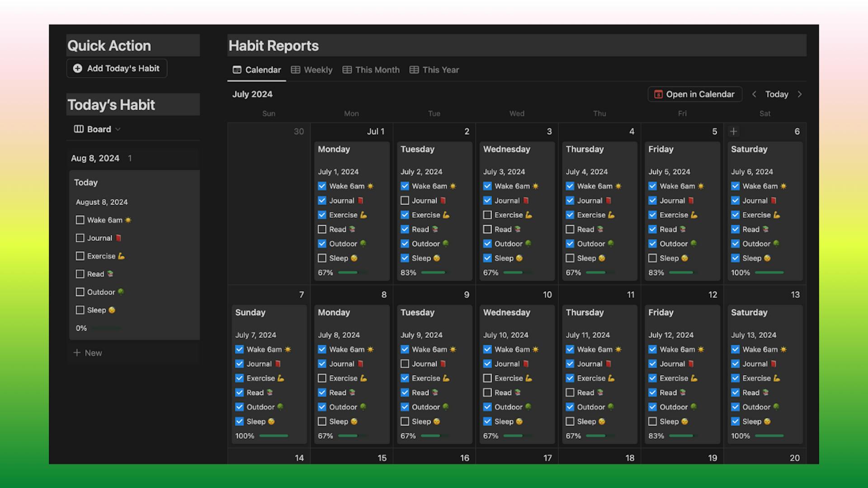Check the Wake 6am habit for August 8

(x=80, y=220)
